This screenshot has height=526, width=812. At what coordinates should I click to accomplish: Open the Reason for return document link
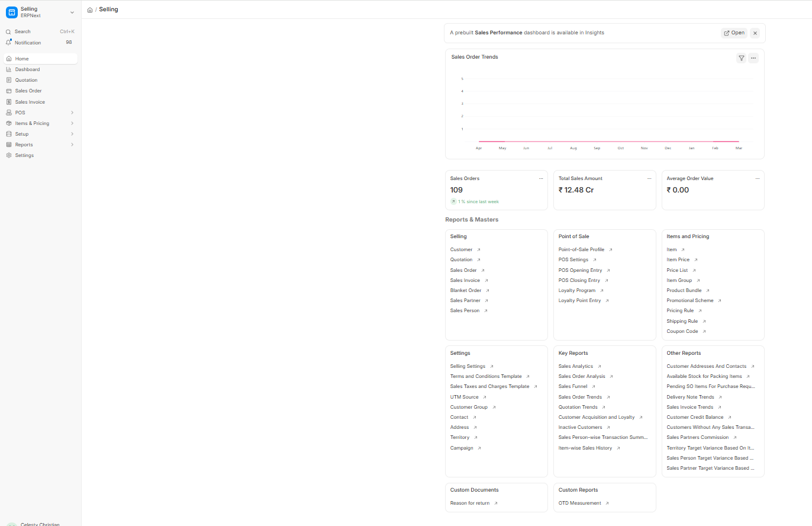tap(470, 503)
